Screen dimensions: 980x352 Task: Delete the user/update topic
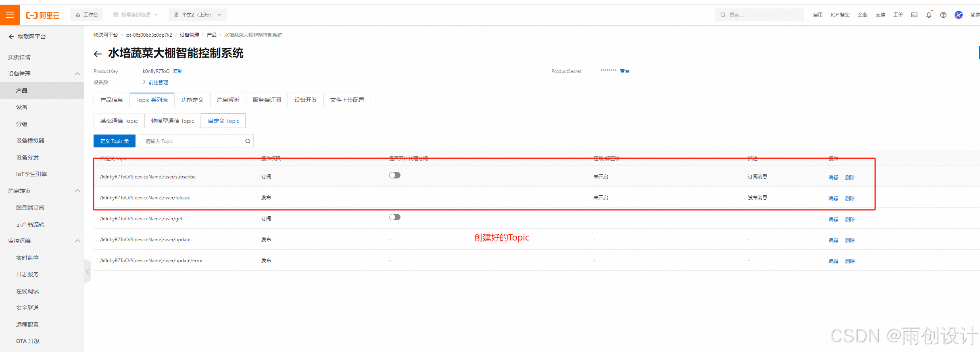(x=850, y=240)
